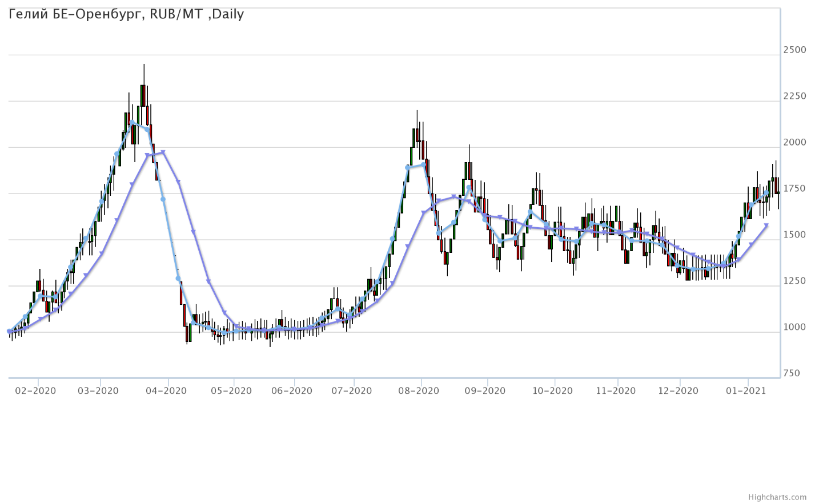
Task: Click the 10-2020 x-axis label
Action: [552, 391]
